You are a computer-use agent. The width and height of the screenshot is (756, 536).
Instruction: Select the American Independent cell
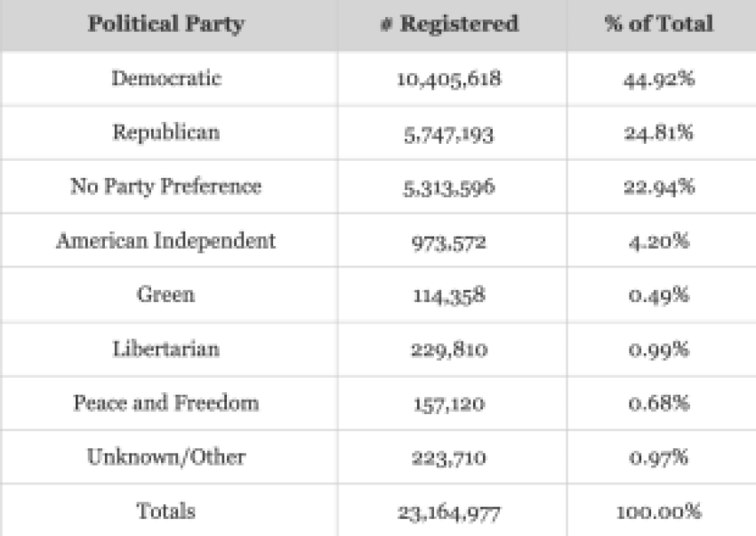165,241
